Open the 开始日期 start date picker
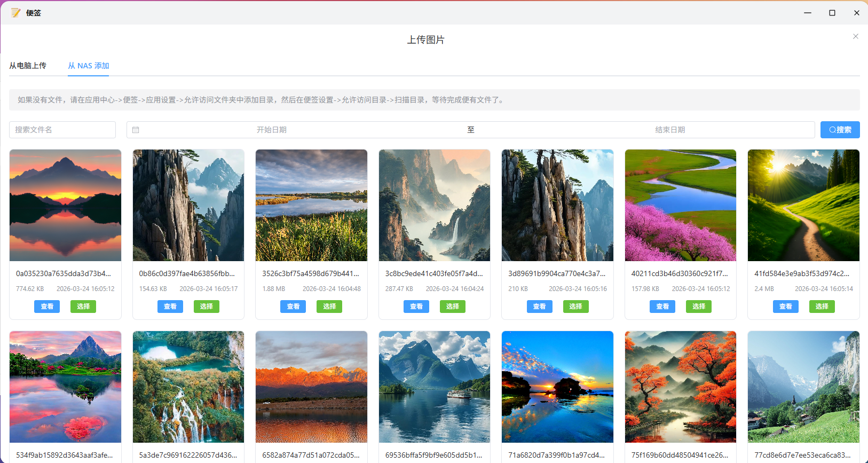This screenshot has height=463, width=868. pos(272,130)
